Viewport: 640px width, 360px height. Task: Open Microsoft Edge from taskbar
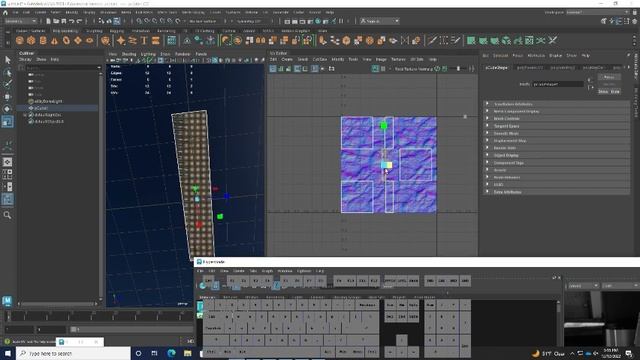[171, 353]
